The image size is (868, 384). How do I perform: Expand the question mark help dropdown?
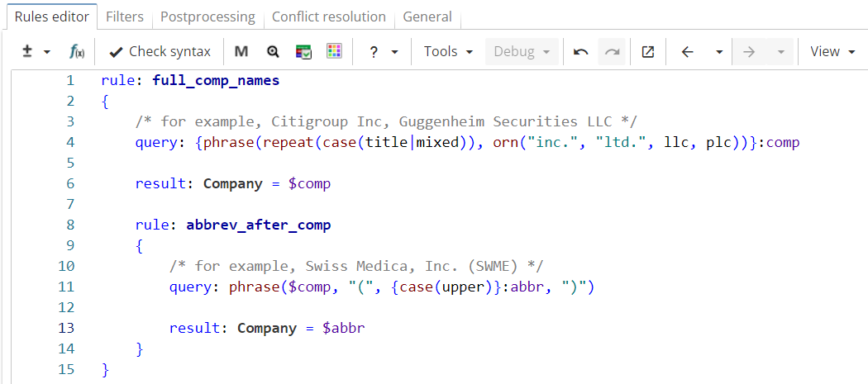pyautogui.click(x=394, y=51)
